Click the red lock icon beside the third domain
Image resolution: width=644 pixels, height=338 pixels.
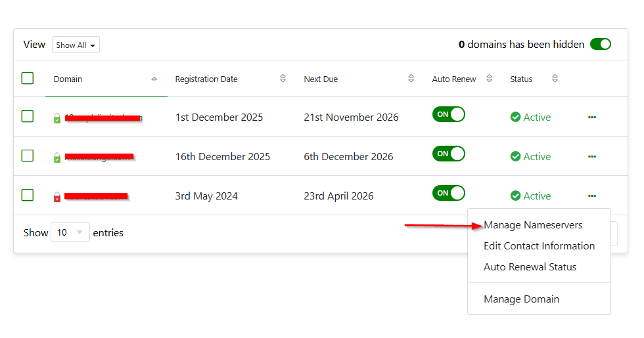pyautogui.click(x=57, y=198)
